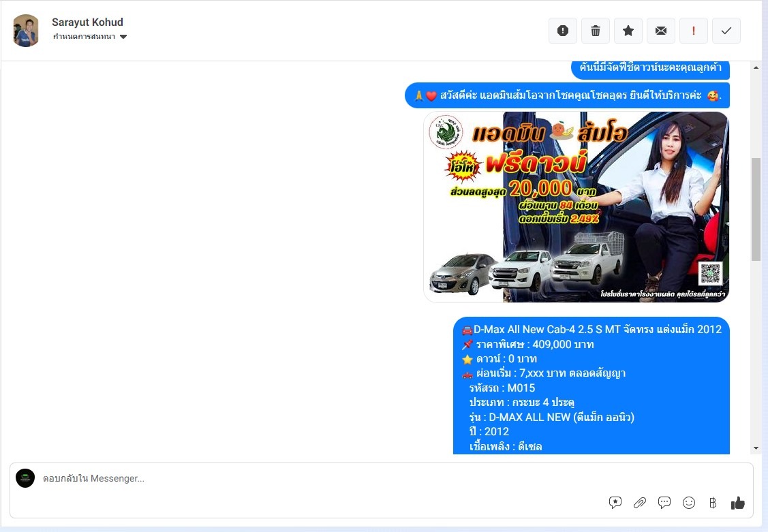Flag conversation with the red exclamation icon
Screen dimensions: 768x532
[x=694, y=31]
